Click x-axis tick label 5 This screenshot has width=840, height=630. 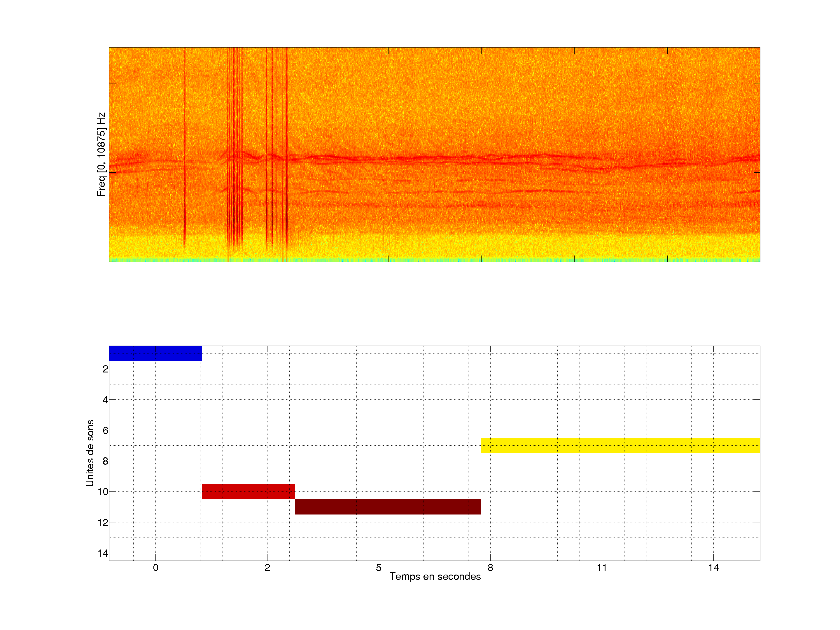pyautogui.click(x=379, y=568)
